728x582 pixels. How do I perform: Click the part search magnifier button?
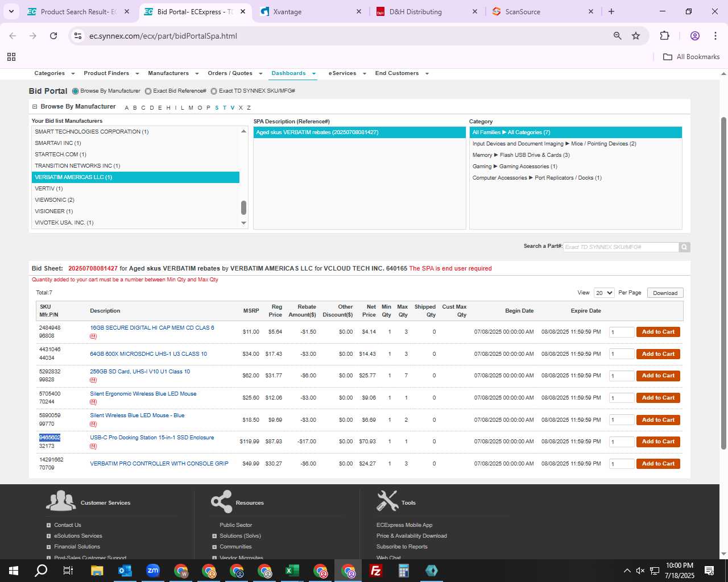pos(684,247)
